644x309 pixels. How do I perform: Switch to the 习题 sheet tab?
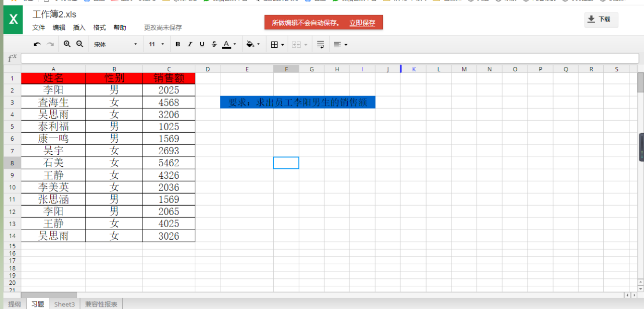click(x=38, y=304)
